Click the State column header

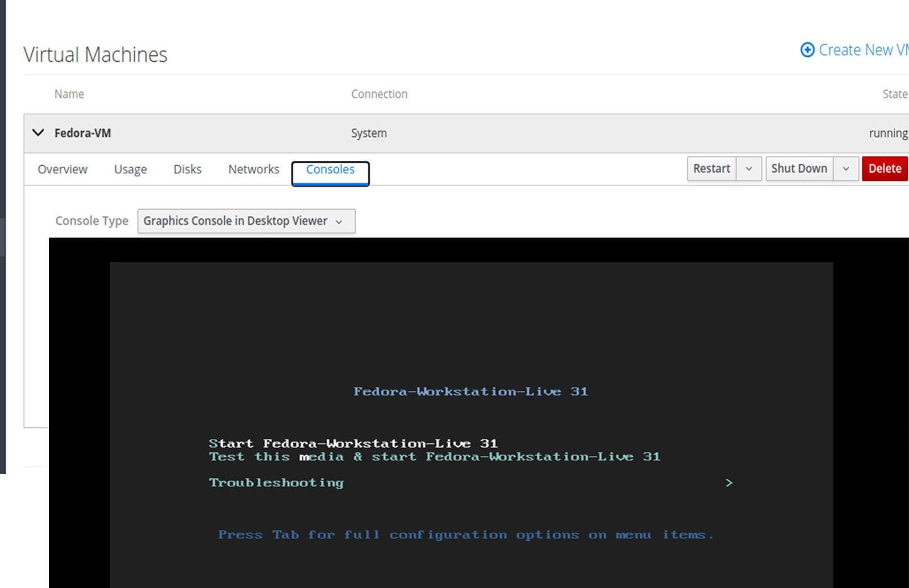pos(895,94)
